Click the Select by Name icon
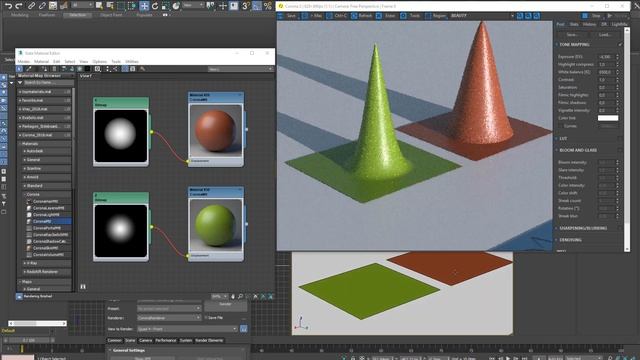 coord(110,6)
